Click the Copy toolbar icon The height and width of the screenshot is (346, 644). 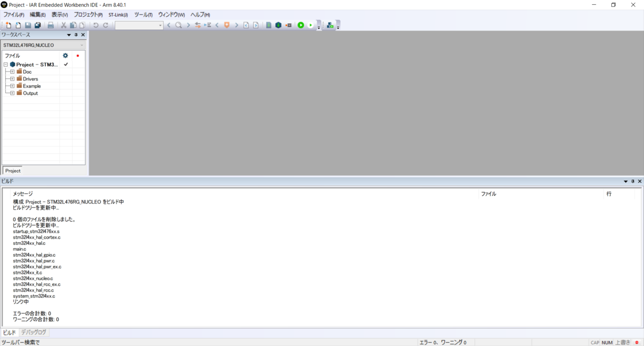point(73,25)
